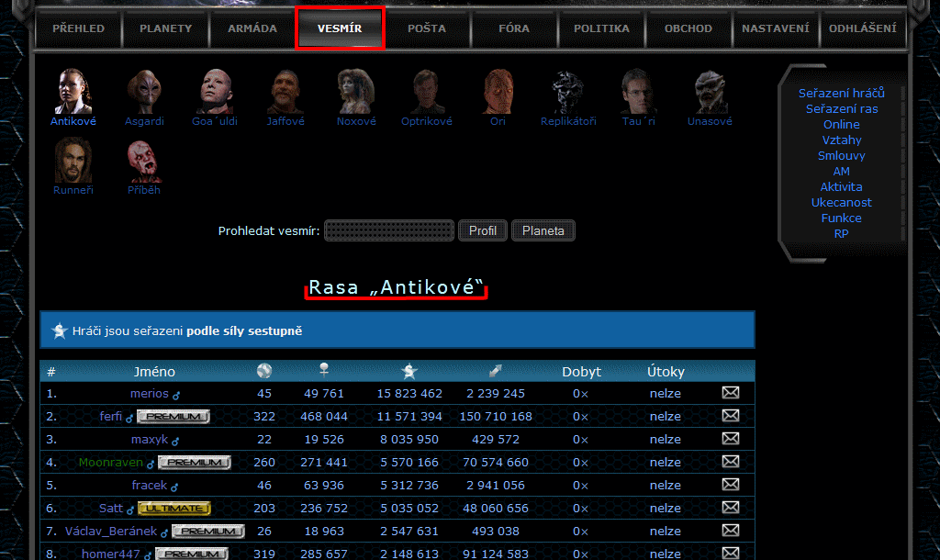Image resolution: width=940 pixels, height=560 pixels.
Task: Select the Unasové race portrait
Action: click(710, 91)
